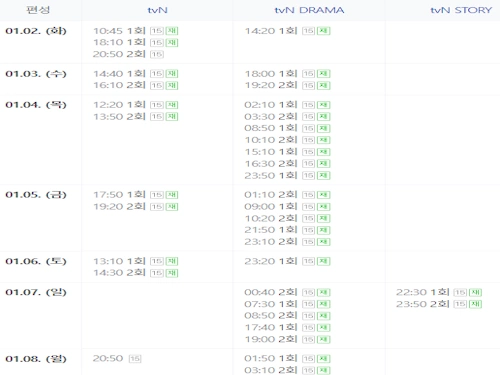Click tvN DRAMA 17:40 1회 entry
This screenshot has height=375, width=500.
point(287,328)
